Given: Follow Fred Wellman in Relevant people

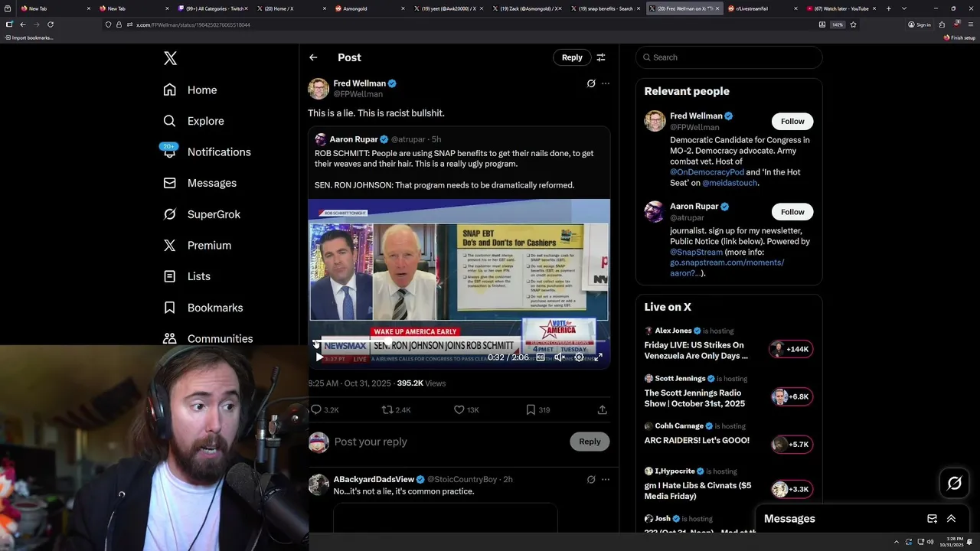Looking at the screenshot, I should [792, 122].
